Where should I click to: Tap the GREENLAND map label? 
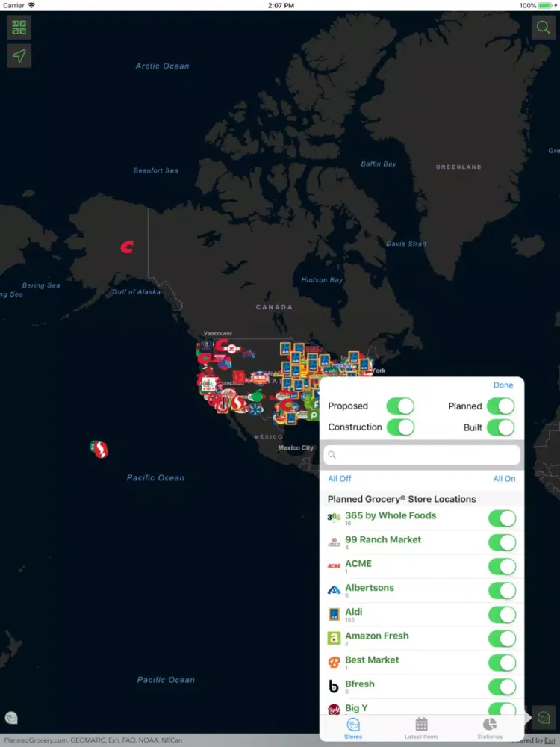click(458, 167)
